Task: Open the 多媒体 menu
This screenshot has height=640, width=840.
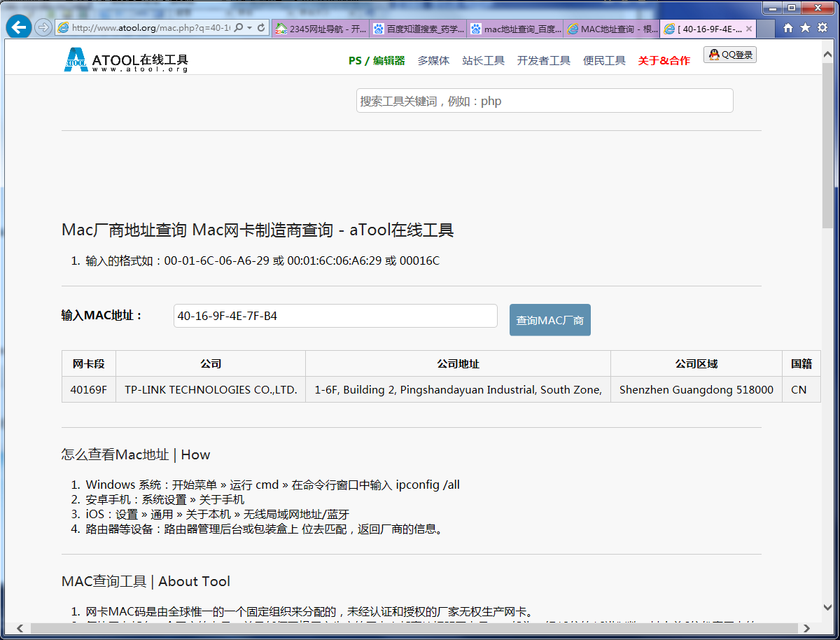Action: [433, 61]
